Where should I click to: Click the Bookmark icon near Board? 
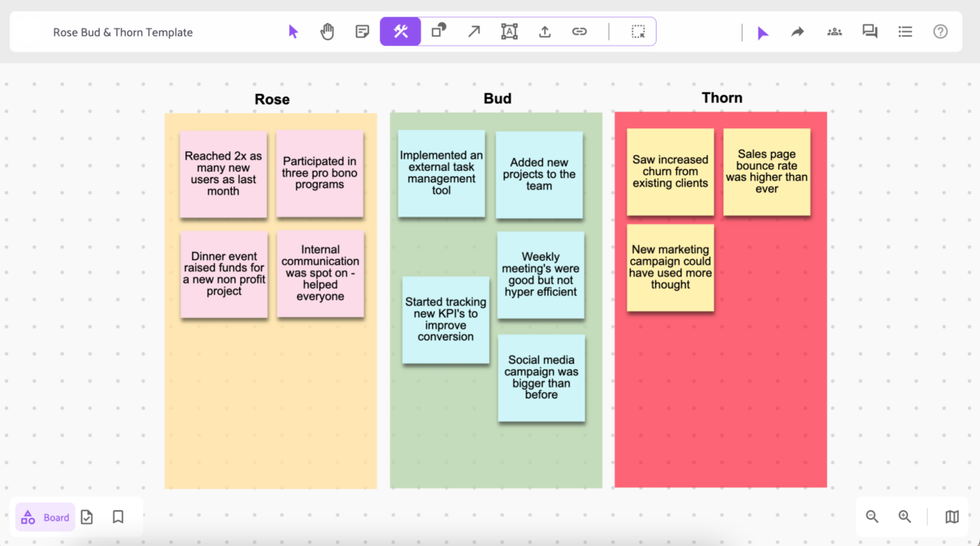pos(118,517)
